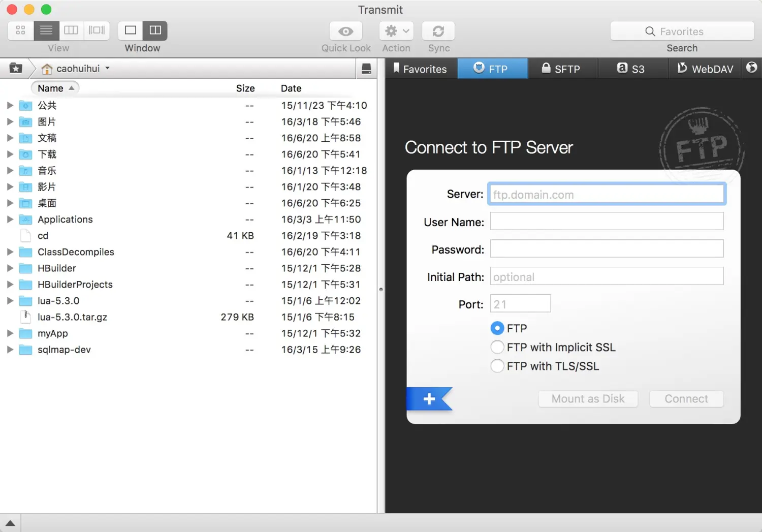Switch to cover flow view mode
Screen dimensions: 762x532
coord(97,30)
